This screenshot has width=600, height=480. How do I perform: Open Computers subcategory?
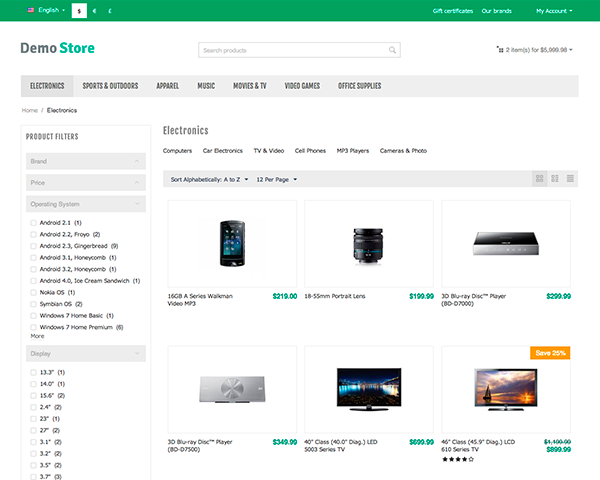177,150
